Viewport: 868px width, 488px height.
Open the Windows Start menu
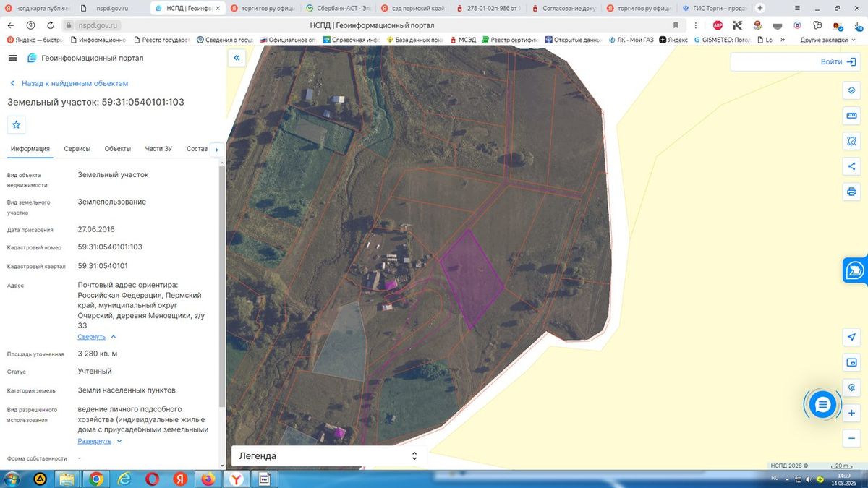[x=13, y=479]
